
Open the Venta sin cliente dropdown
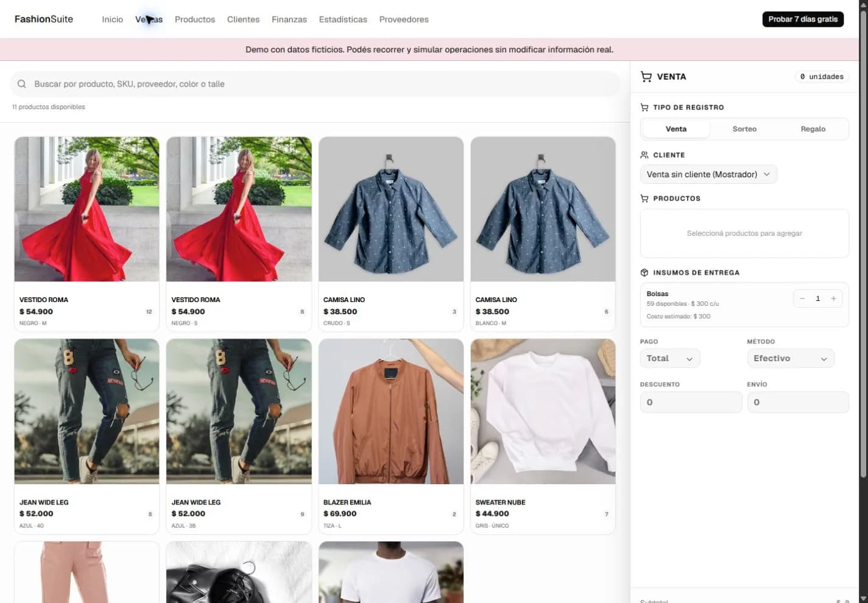708,174
